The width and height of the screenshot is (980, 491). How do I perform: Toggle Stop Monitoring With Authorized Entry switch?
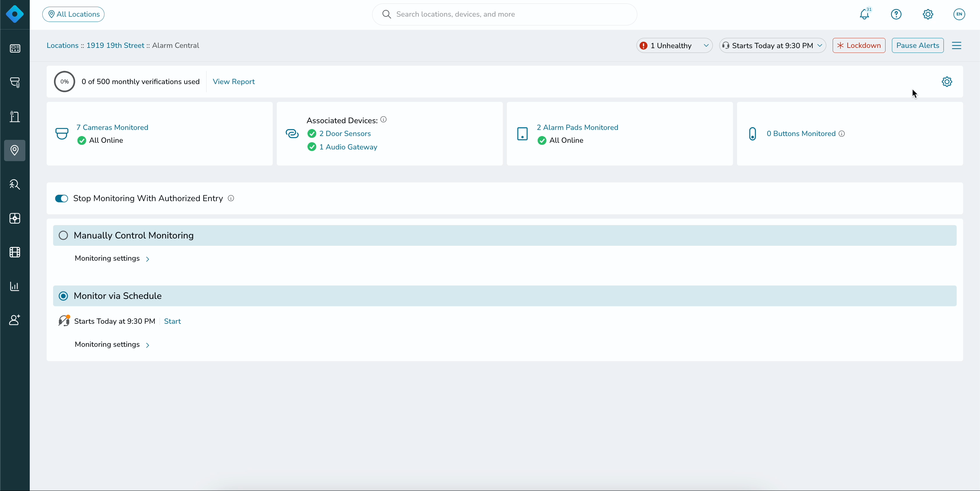[61, 198]
